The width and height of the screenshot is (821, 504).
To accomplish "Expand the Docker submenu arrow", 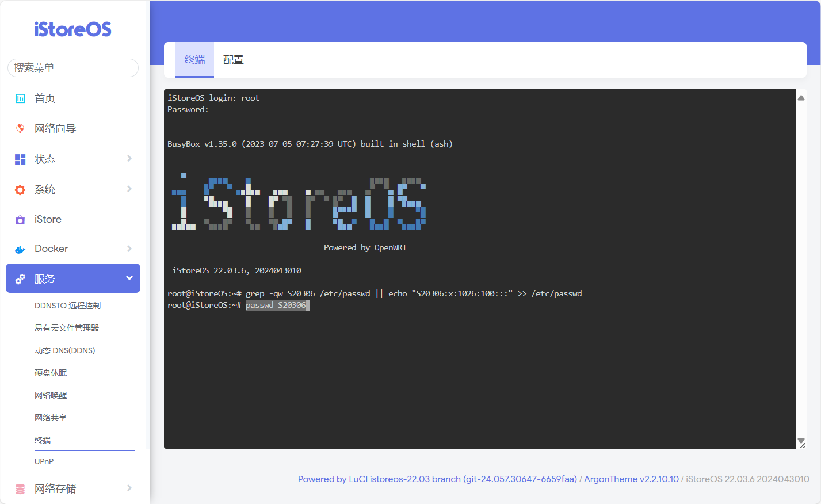I will click(x=129, y=249).
